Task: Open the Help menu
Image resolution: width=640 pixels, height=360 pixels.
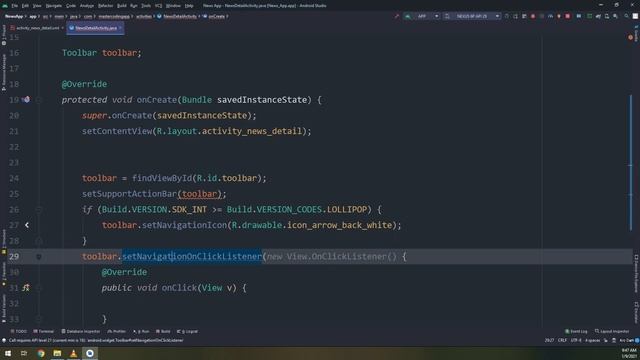Action: (189, 6)
